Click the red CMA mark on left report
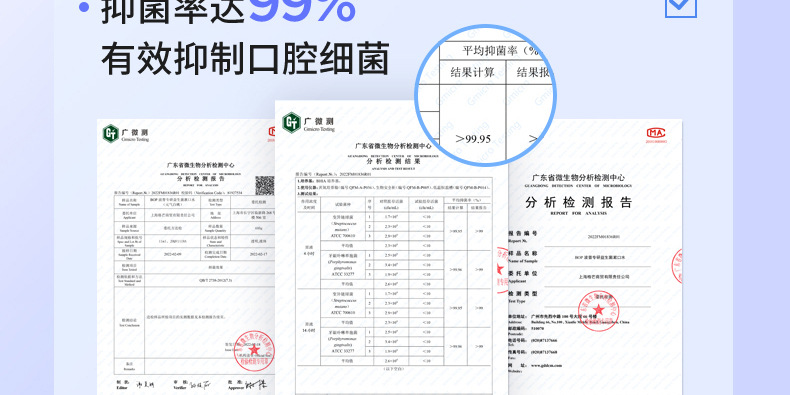 point(272,133)
